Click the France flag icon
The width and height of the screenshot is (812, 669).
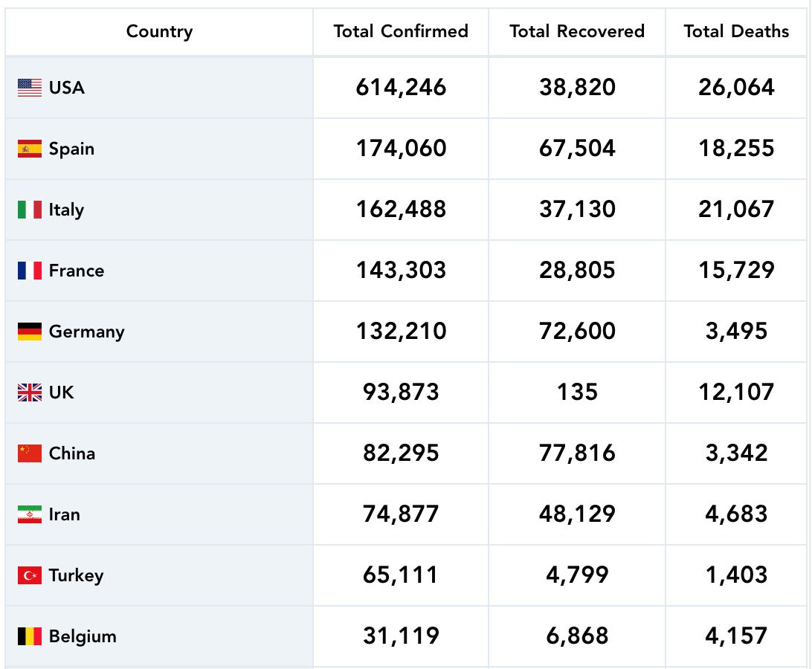coord(30,271)
